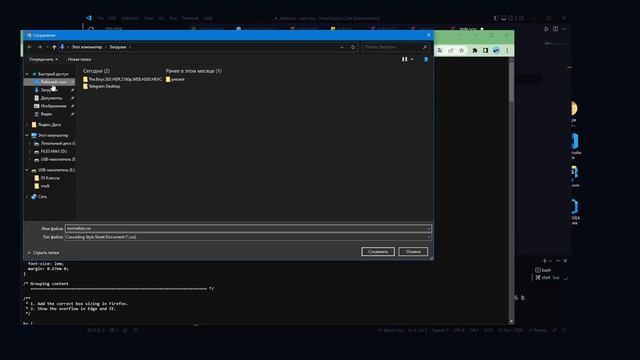Screen dimensions: 640x360
Task: Bookmark page with browser star icon
Action: coord(462,51)
